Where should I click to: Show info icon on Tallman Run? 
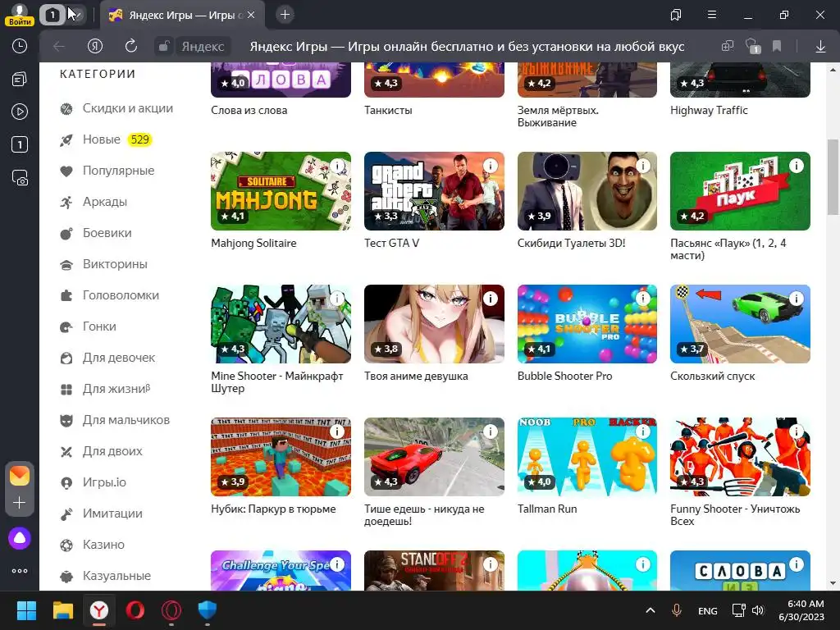pos(643,431)
